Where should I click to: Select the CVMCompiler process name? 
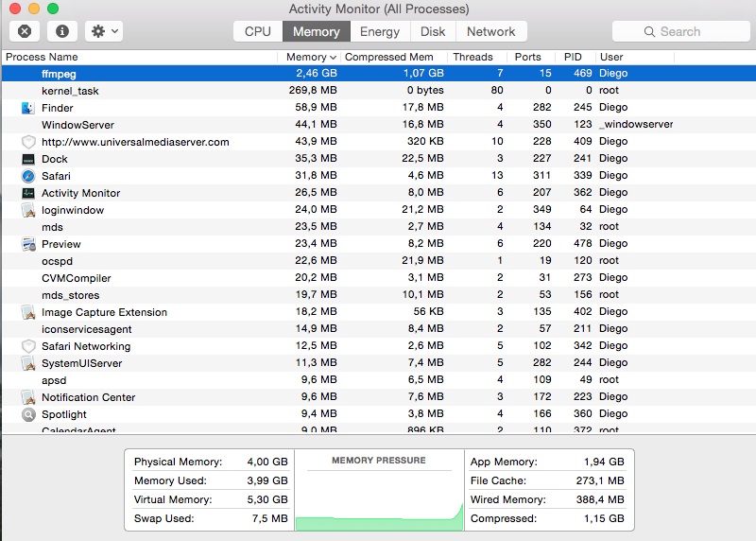tap(77, 278)
